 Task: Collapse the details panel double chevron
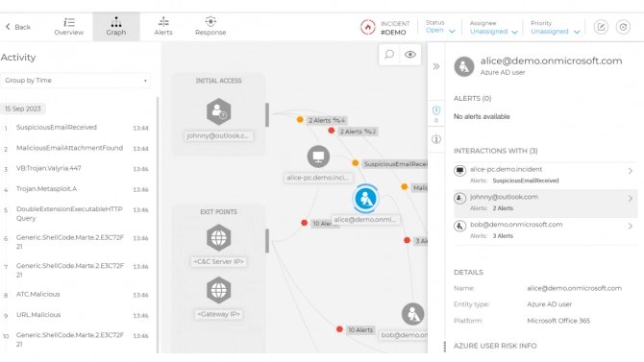(x=436, y=66)
